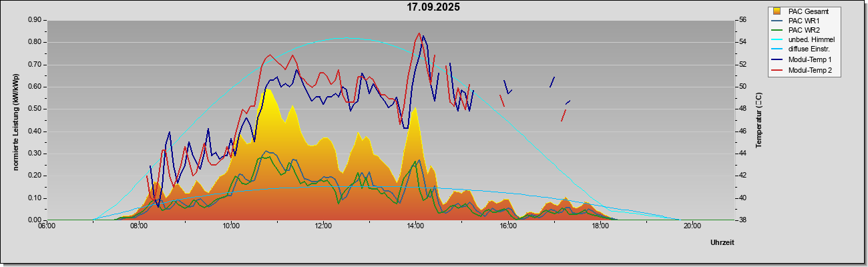
Task: Click the 0.90 power axis label
Action: (35, 20)
